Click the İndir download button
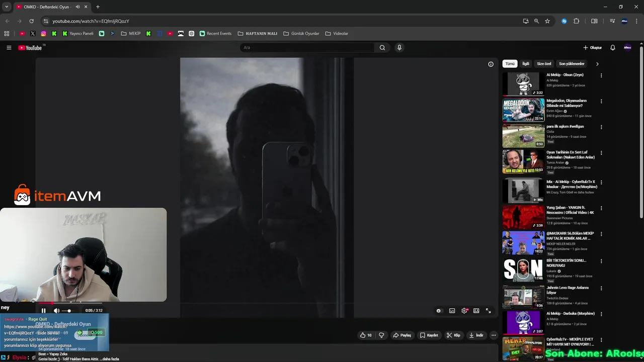 [476, 335]
